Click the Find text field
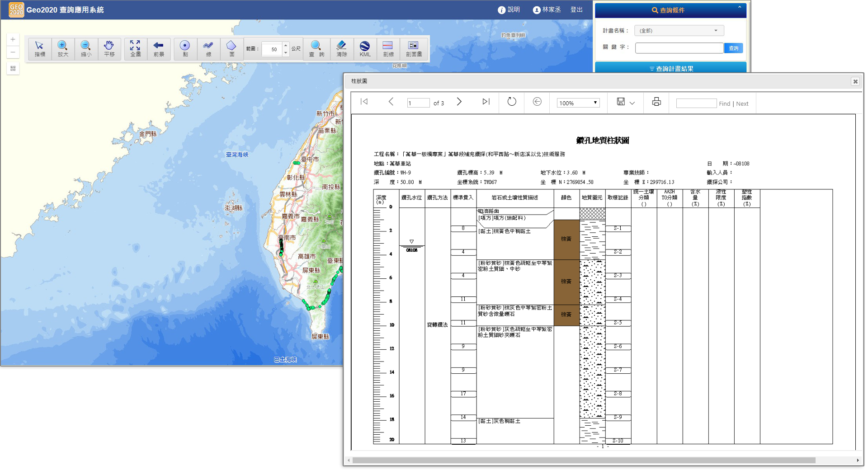Screen dimensions: 868x470 (696, 103)
